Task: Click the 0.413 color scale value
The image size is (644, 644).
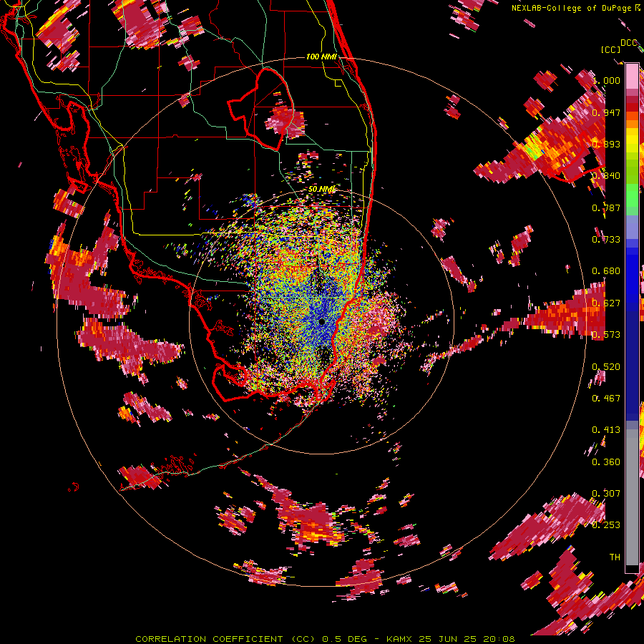Action: pos(606,430)
